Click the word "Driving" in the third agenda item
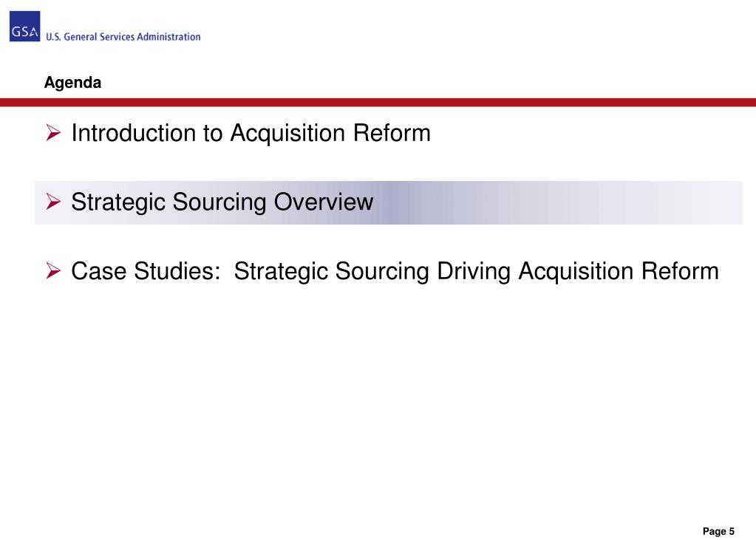The height and width of the screenshot is (540, 756). pos(474,272)
